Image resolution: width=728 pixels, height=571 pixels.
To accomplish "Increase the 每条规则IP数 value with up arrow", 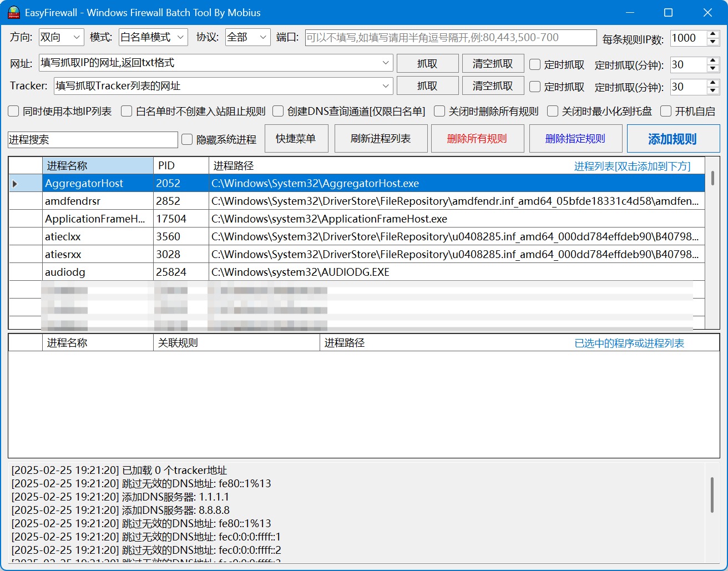I will tap(713, 34).
